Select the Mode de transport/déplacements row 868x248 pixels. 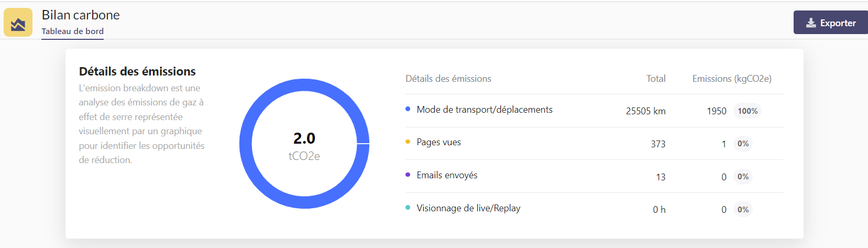tap(484, 110)
